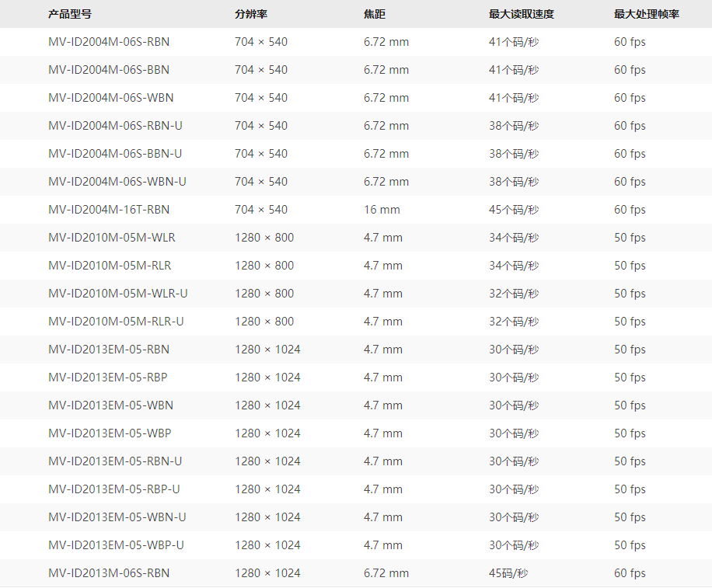712x588 pixels.
Task: Click the 焦距 column header
Action: [x=374, y=14]
